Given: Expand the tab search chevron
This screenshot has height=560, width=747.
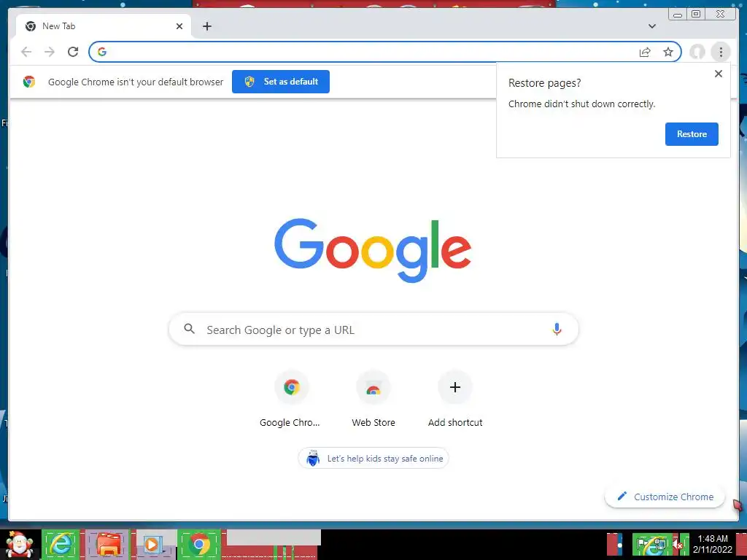Looking at the screenshot, I should [652, 26].
